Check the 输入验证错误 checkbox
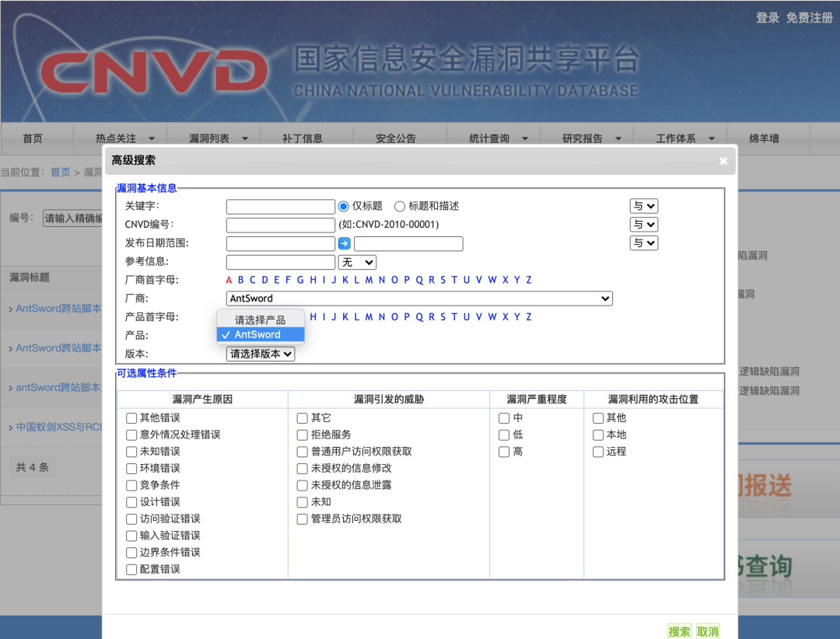Image resolution: width=840 pixels, height=639 pixels. pos(131,536)
